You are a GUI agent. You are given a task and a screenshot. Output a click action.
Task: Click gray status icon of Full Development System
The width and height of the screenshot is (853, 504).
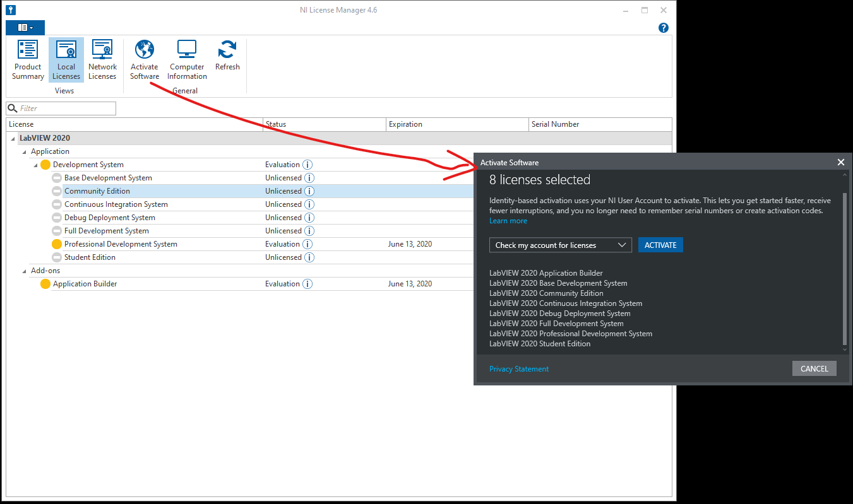pos(57,231)
